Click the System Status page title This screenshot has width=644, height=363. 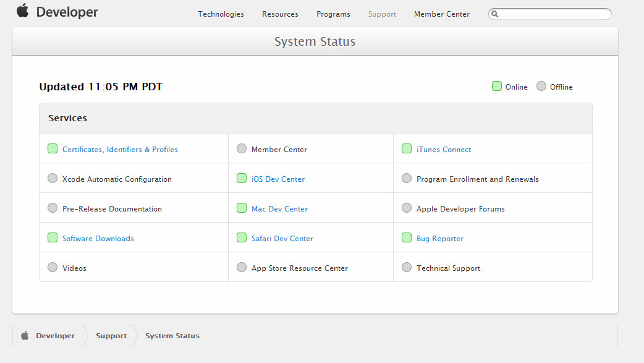315,41
